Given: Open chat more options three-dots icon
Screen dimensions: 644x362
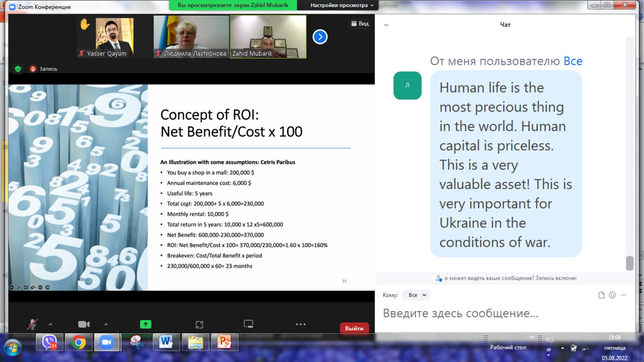Looking at the screenshot, I should 623,295.
